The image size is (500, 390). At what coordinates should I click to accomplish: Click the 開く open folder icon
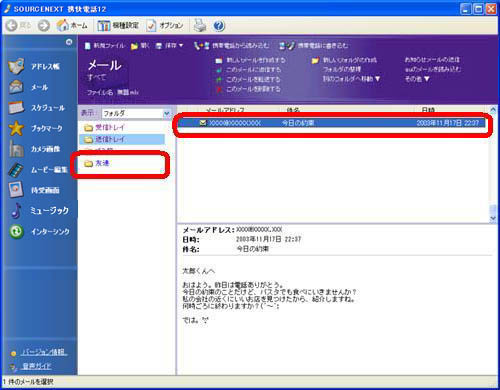(x=134, y=46)
